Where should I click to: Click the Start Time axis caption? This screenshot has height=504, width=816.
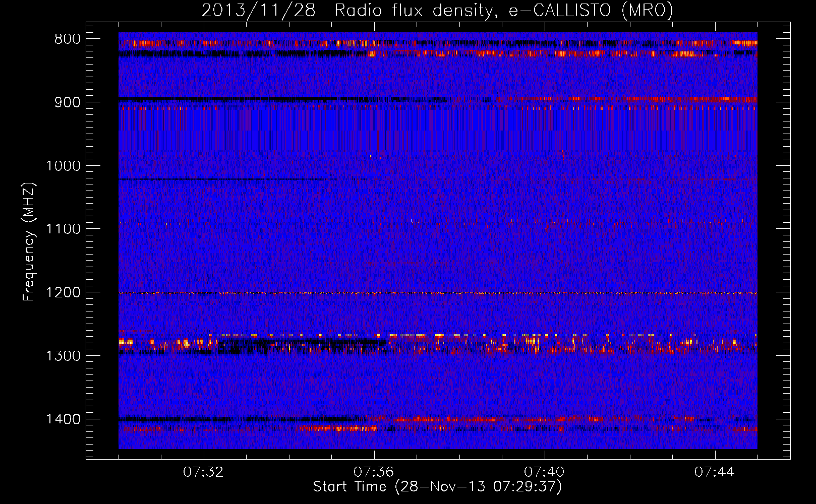click(437, 487)
